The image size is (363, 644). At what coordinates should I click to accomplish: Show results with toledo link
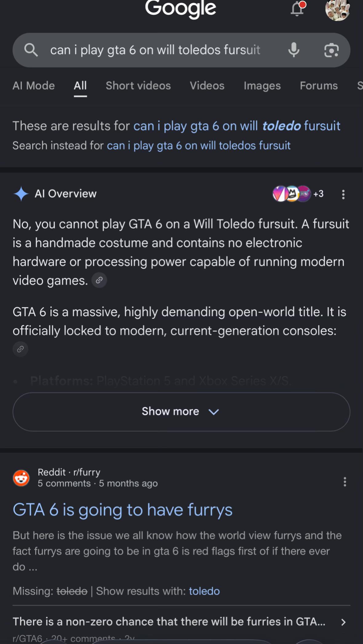(x=204, y=591)
